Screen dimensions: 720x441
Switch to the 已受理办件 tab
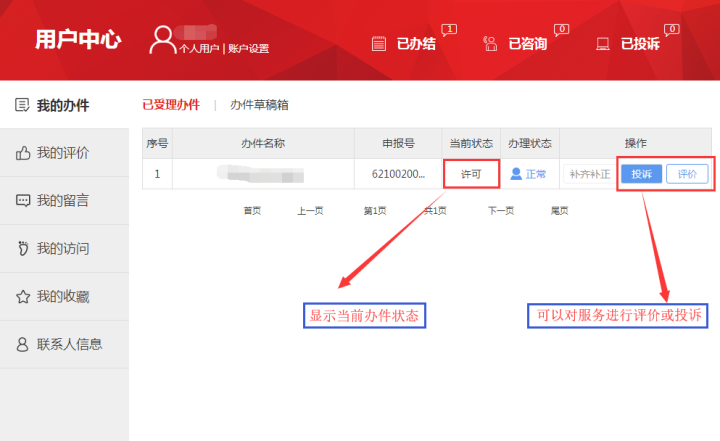[x=171, y=105]
